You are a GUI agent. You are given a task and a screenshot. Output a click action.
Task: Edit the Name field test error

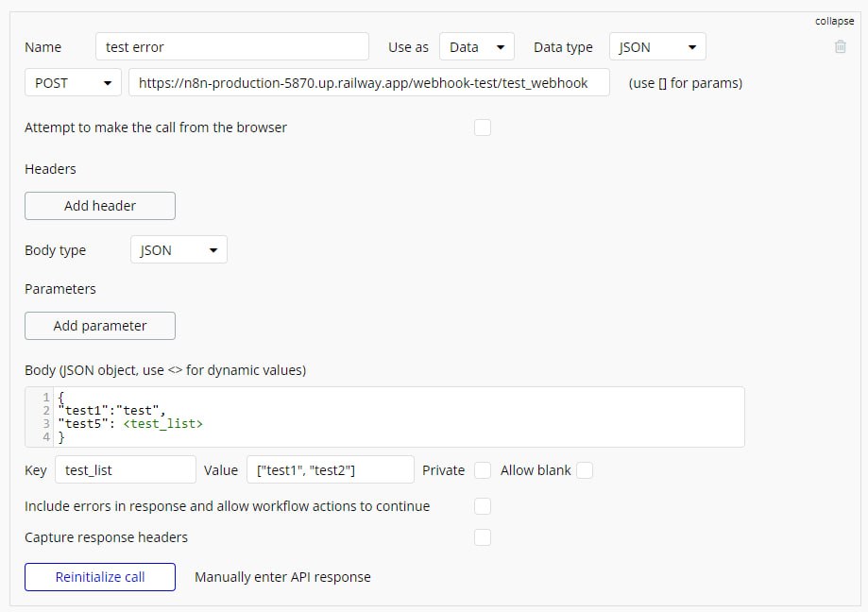click(231, 47)
